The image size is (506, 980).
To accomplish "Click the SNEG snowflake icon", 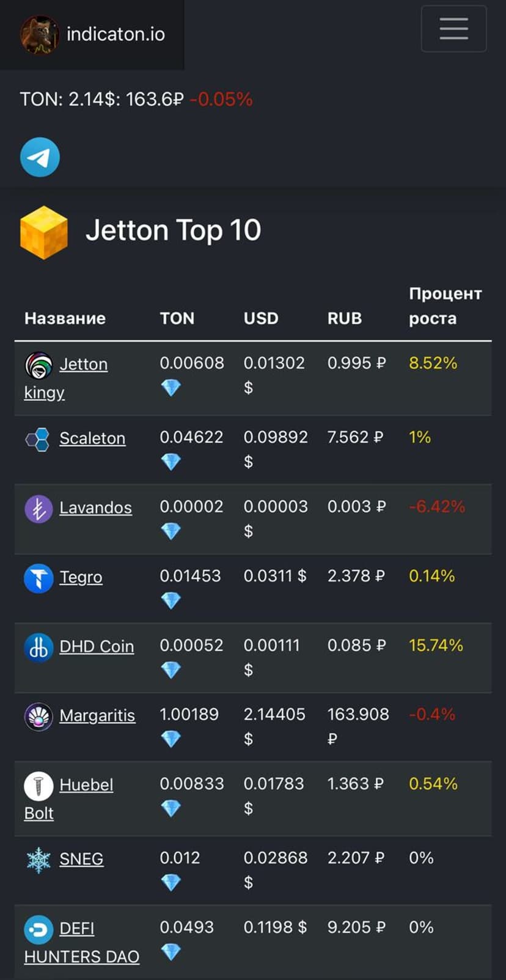I will coord(38,860).
